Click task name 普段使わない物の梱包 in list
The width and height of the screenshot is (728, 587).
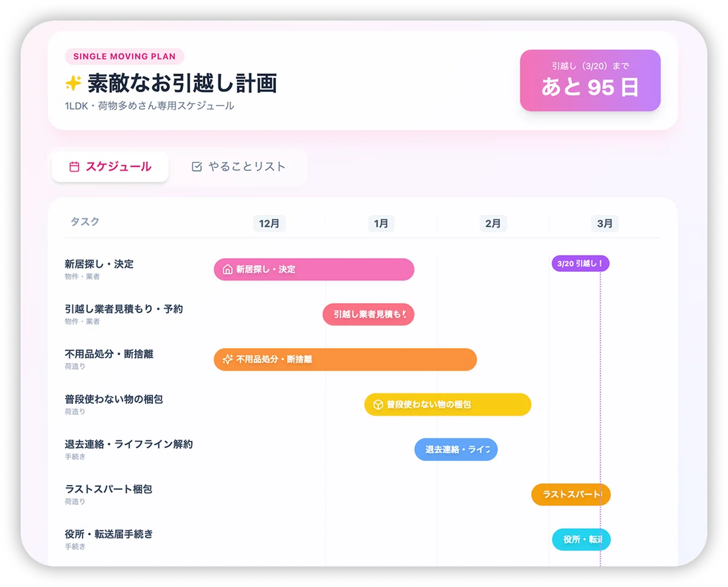click(114, 400)
